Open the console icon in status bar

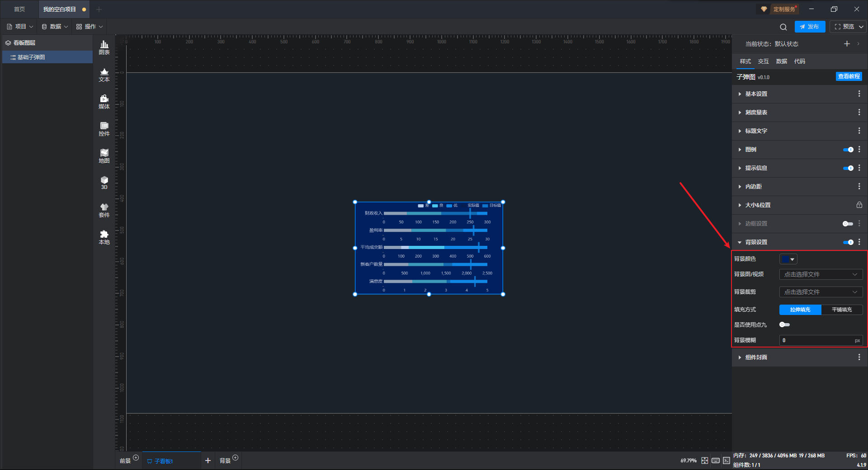pyautogui.click(x=726, y=461)
